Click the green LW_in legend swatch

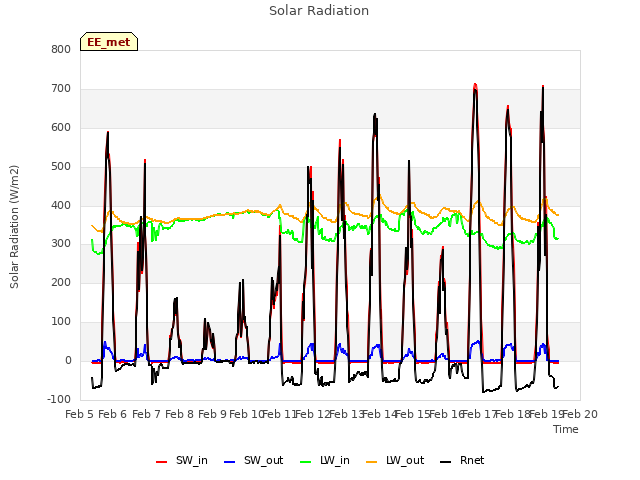(306, 462)
